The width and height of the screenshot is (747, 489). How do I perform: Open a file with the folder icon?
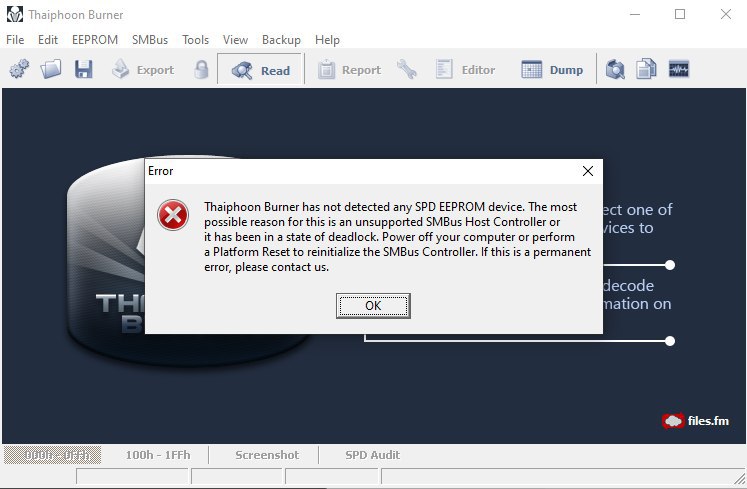[x=51, y=70]
